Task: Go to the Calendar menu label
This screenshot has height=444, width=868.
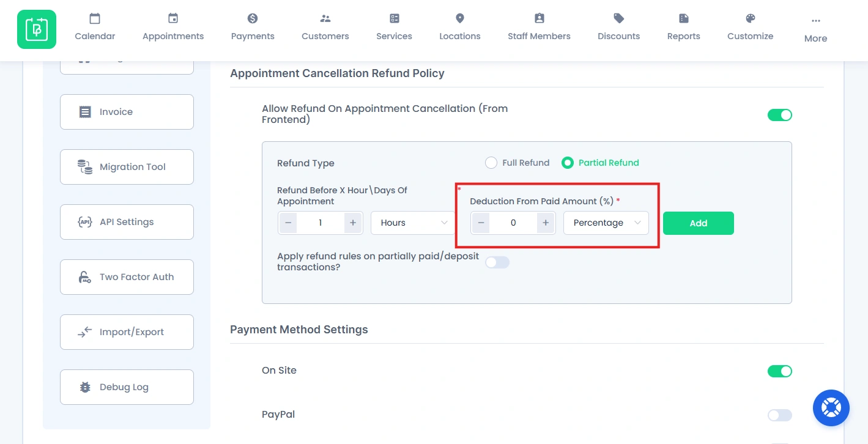Action: pyautogui.click(x=95, y=36)
